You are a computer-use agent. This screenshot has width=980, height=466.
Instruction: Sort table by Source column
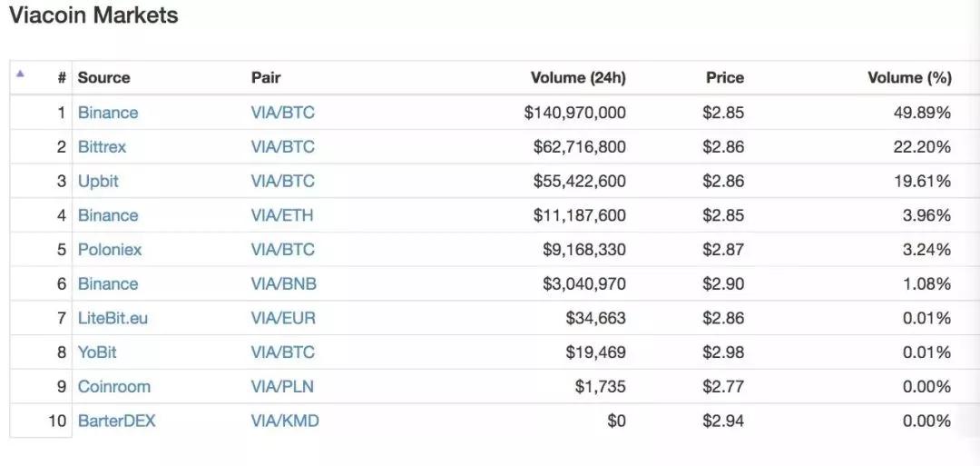(x=103, y=77)
